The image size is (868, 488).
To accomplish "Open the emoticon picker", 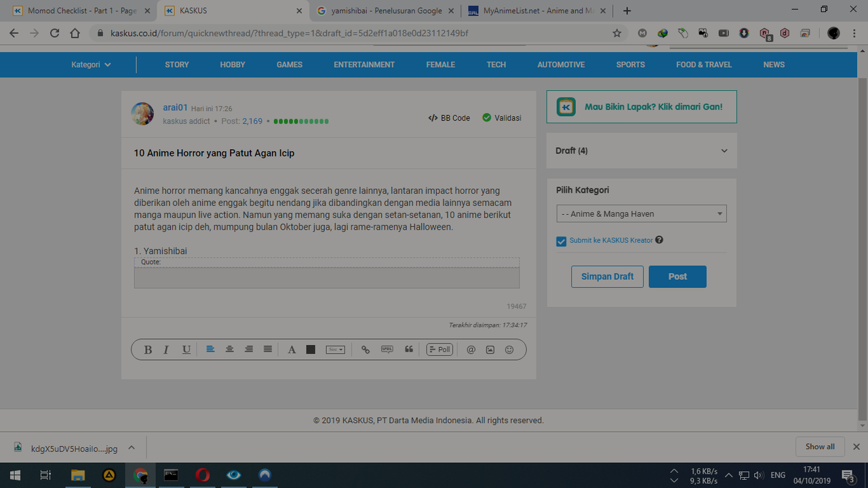I will click(x=509, y=350).
